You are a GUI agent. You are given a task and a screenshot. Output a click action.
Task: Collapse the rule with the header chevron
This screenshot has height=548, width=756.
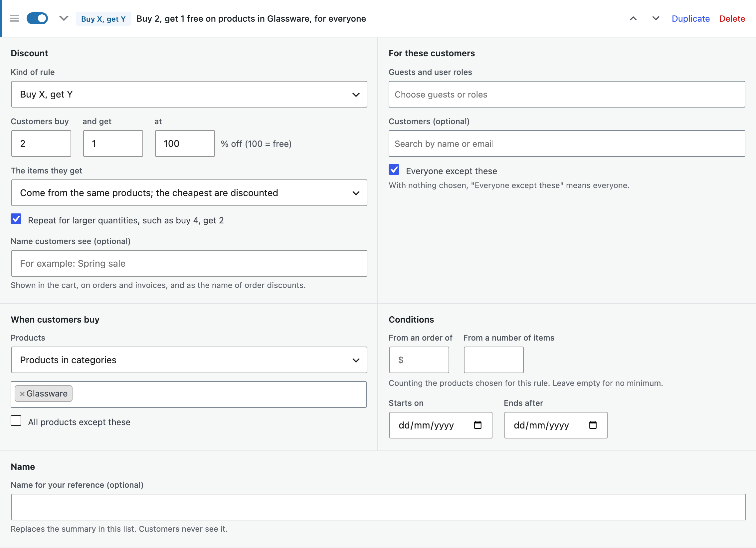point(64,18)
